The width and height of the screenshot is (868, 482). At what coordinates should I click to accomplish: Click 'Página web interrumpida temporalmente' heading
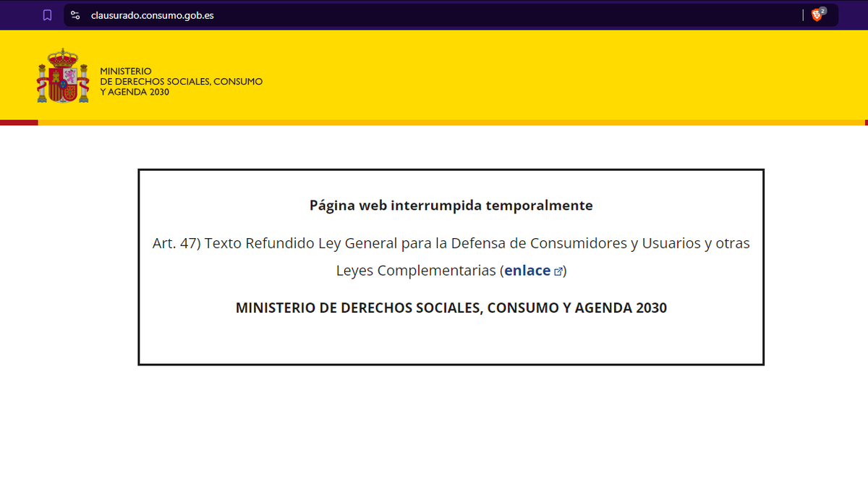pyautogui.click(x=451, y=206)
